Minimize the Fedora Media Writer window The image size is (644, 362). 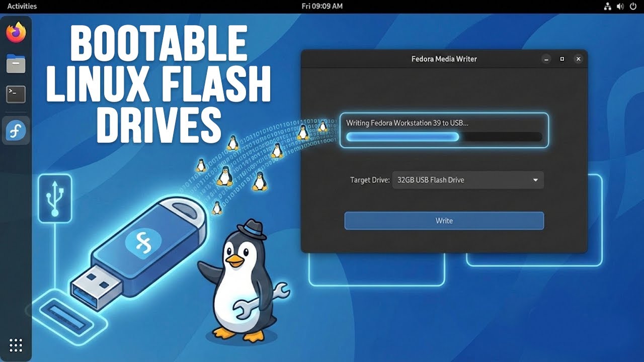(546, 59)
